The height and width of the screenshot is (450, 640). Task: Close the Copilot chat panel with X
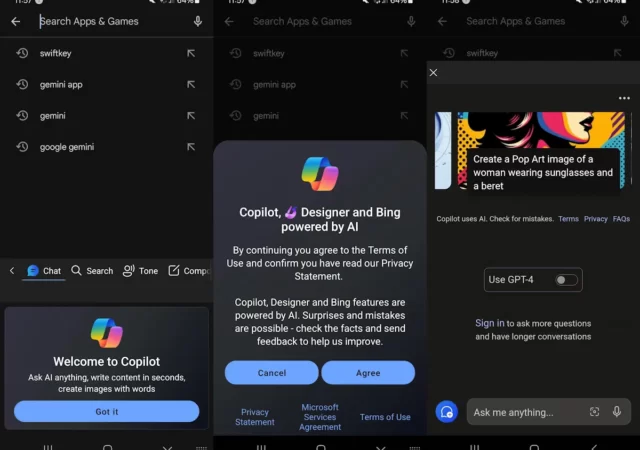[x=433, y=73]
